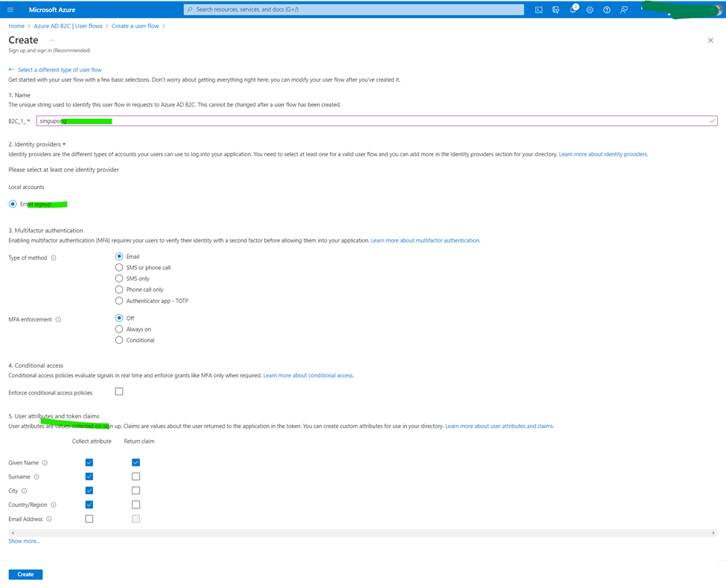Toggle Surname return claim checkbox
Viewport: 726px width, 588px height.
click(136, 476)
